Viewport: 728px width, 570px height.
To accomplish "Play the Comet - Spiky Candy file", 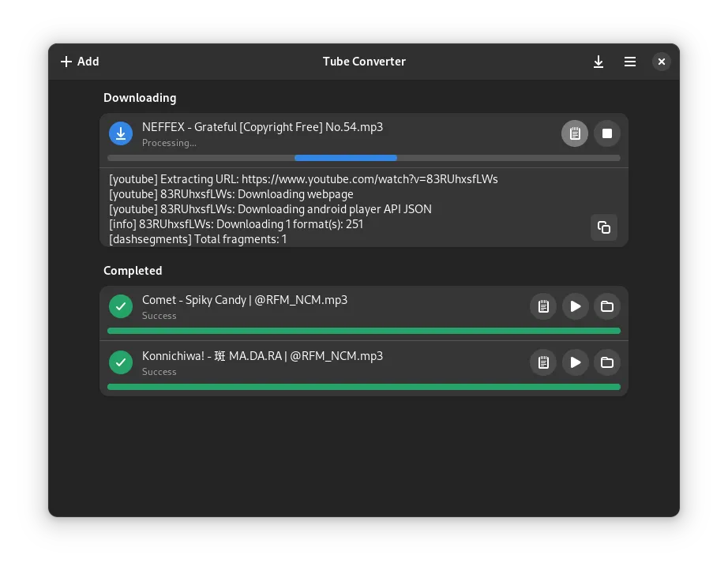I will pyautogui.click(x=576, y=306).
